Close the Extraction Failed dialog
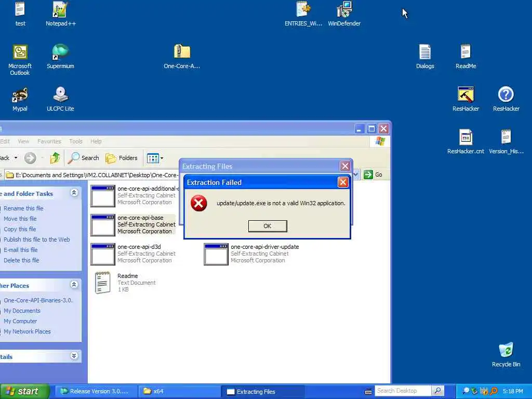This screenshot has height=399, width=532. tap(343, 182)
